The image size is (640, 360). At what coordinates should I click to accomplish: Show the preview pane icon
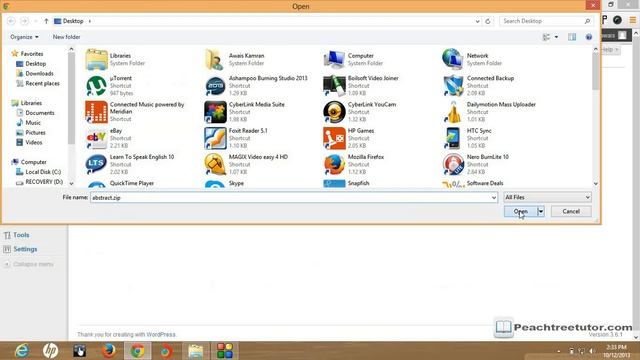point(572,37)
